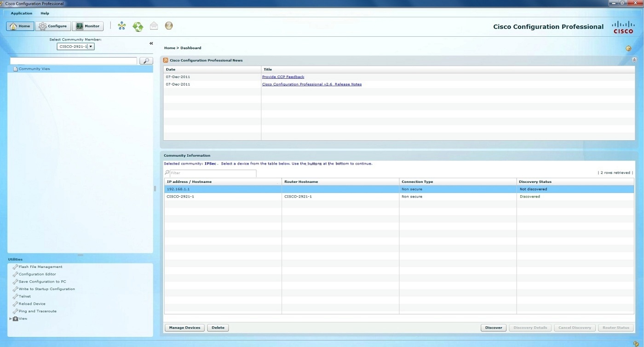The height and width of the screenshot is (347, 644).
Task: Click the envelope feedback icon
Action: coord(154,26)
